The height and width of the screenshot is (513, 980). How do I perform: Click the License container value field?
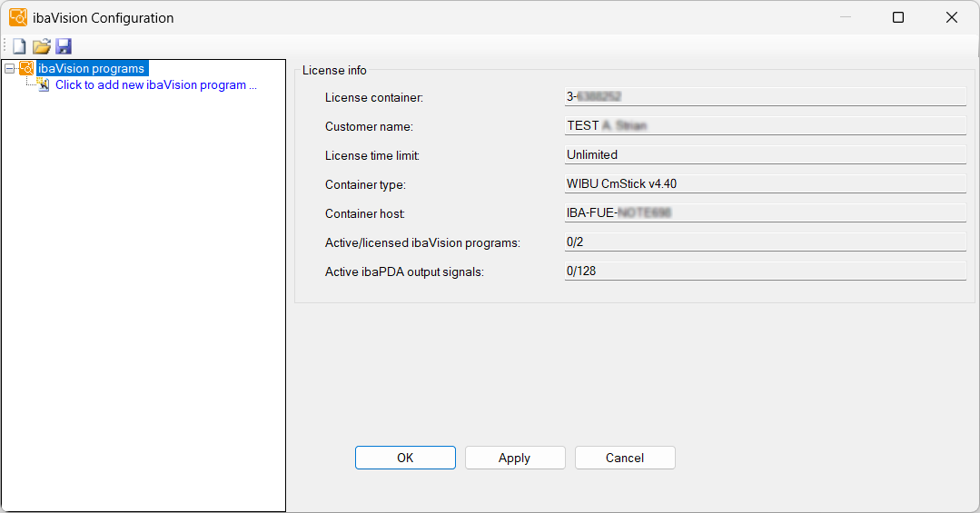click(766, 97)
